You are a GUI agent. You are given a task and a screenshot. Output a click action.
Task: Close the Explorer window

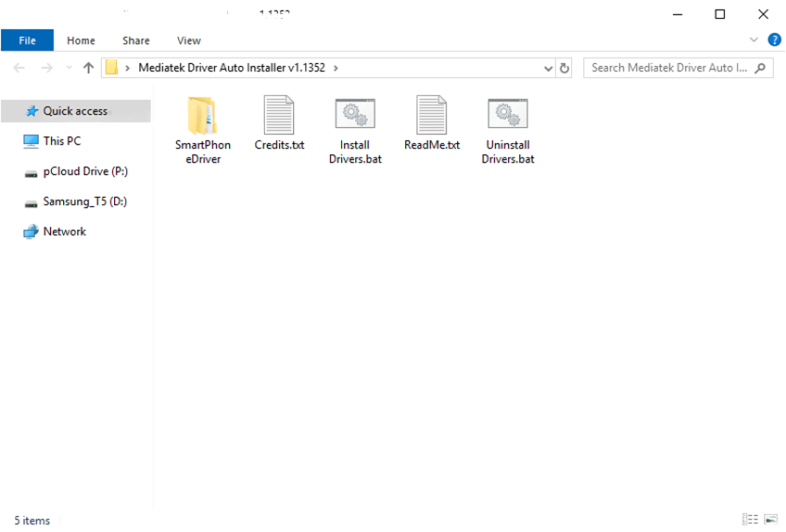pos(763,14)
